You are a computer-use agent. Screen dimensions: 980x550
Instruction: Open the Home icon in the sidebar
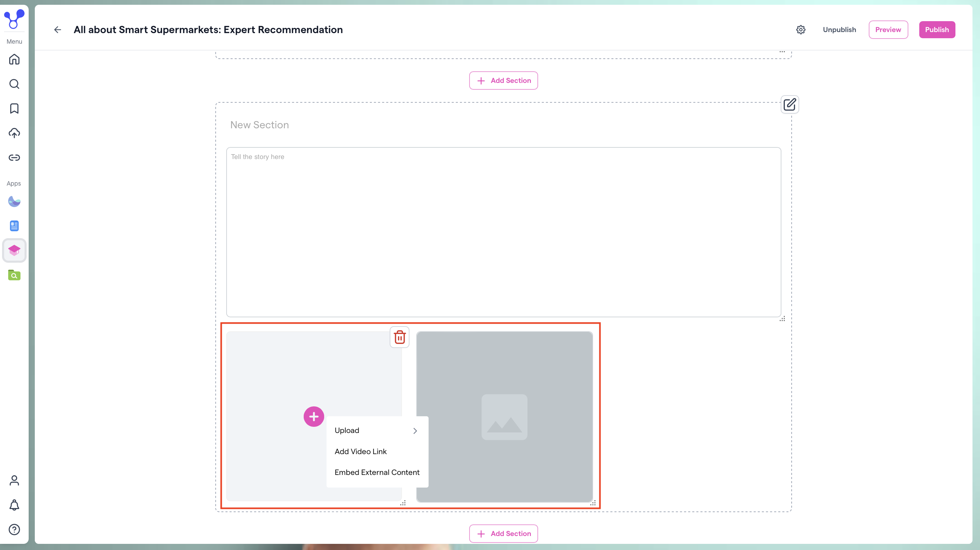click(14, 59)
